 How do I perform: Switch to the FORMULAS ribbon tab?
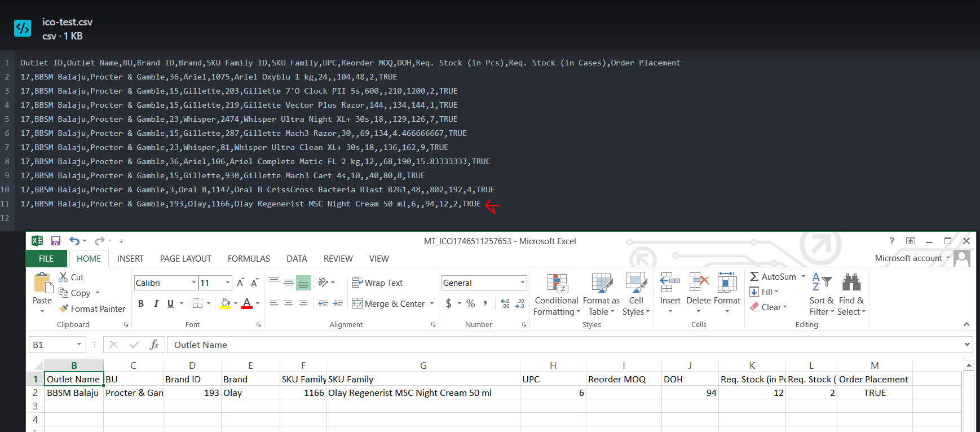coord(249,259)
